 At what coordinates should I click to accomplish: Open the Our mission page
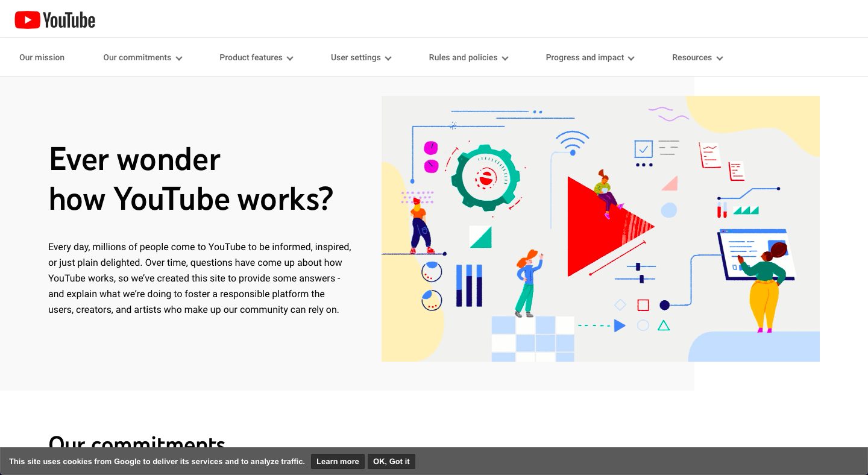[42, 57]
